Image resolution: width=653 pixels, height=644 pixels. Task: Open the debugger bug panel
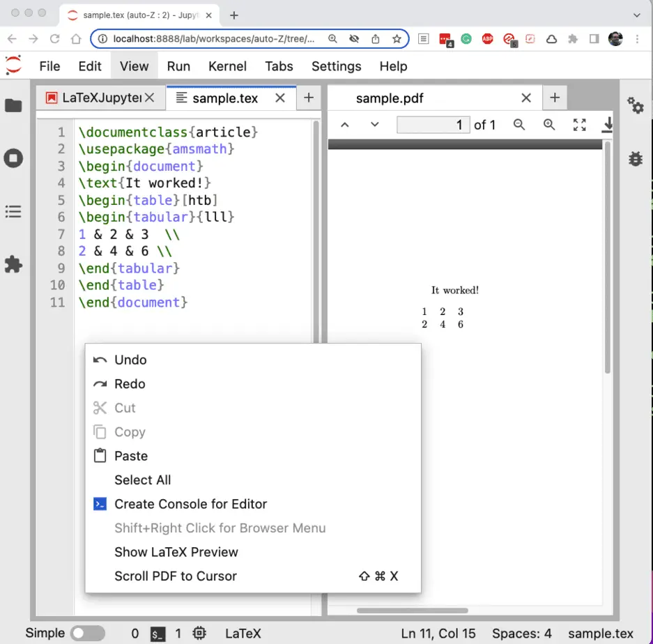coord(635,159)
